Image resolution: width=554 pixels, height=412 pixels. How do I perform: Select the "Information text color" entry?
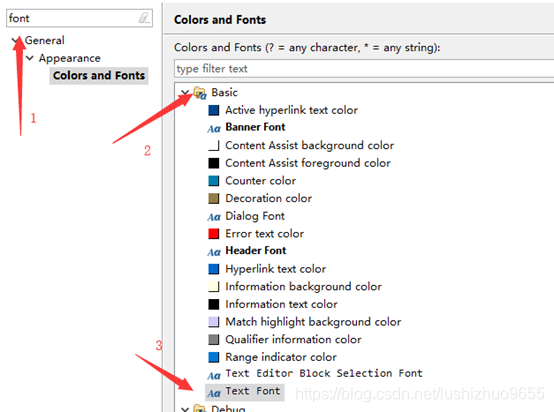pos(281,304)
